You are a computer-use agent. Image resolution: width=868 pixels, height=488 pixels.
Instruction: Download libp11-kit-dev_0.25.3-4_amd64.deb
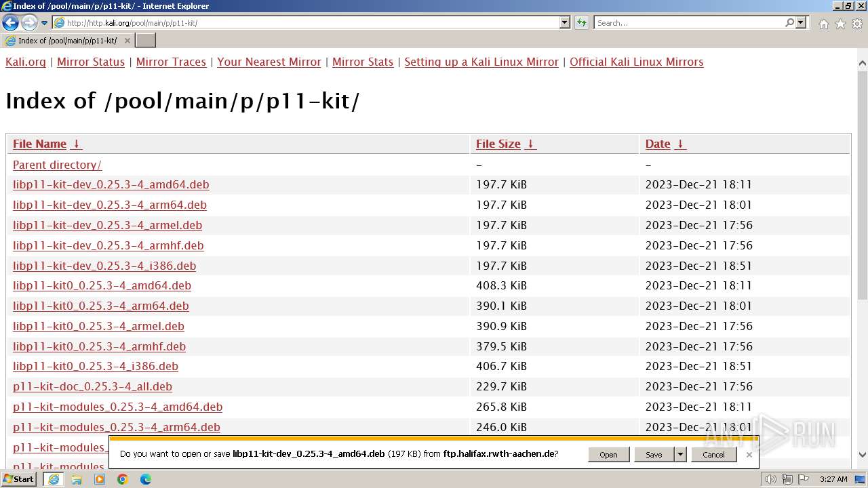111,184
